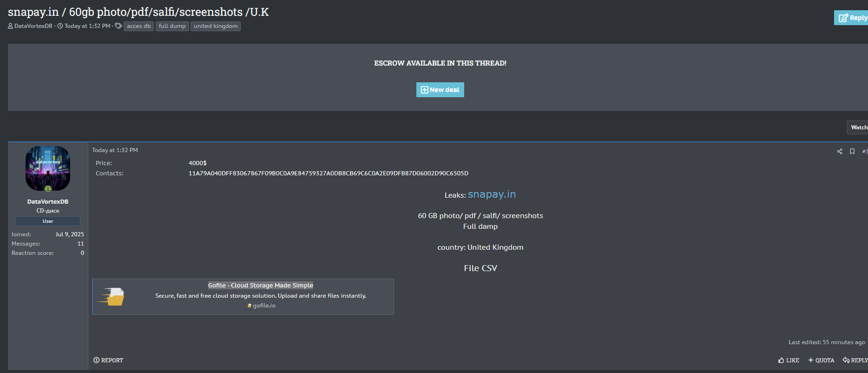Report this post

[108, 360]
